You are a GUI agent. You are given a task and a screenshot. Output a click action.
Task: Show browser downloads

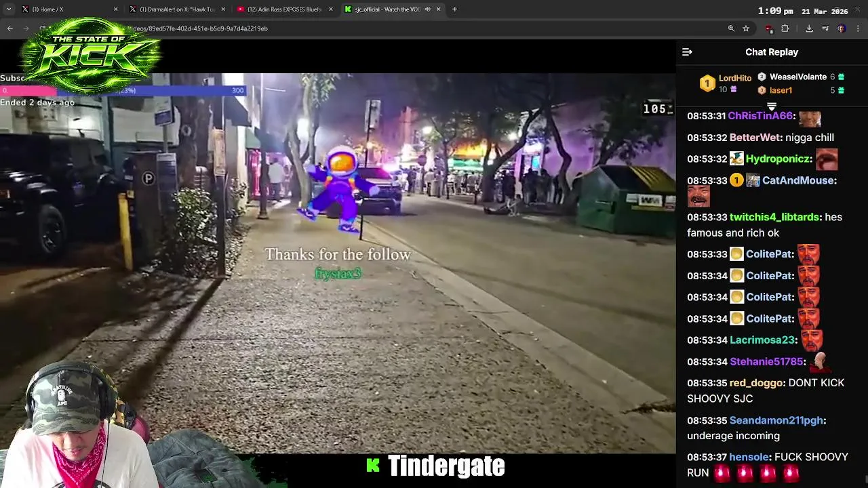[809, 28]
